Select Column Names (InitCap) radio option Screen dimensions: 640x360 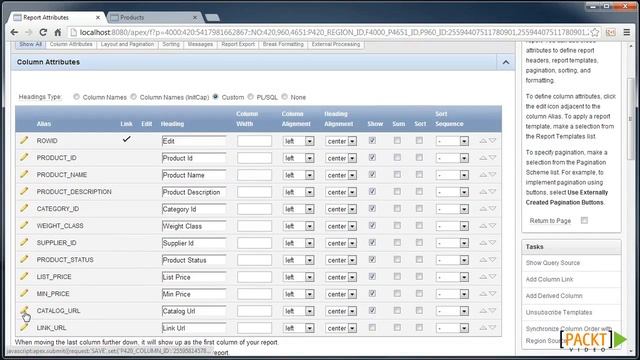pos(133,97)
